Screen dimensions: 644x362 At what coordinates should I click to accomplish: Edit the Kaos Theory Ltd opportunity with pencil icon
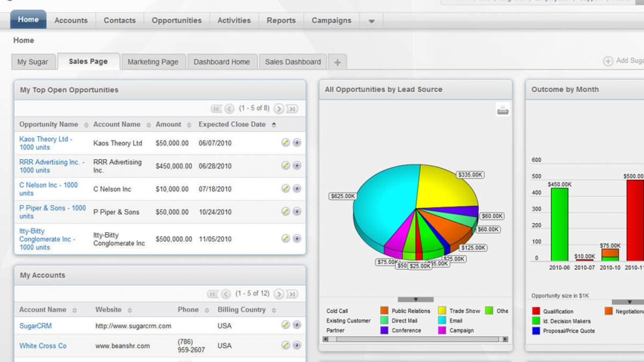click(x=286, y=143)
